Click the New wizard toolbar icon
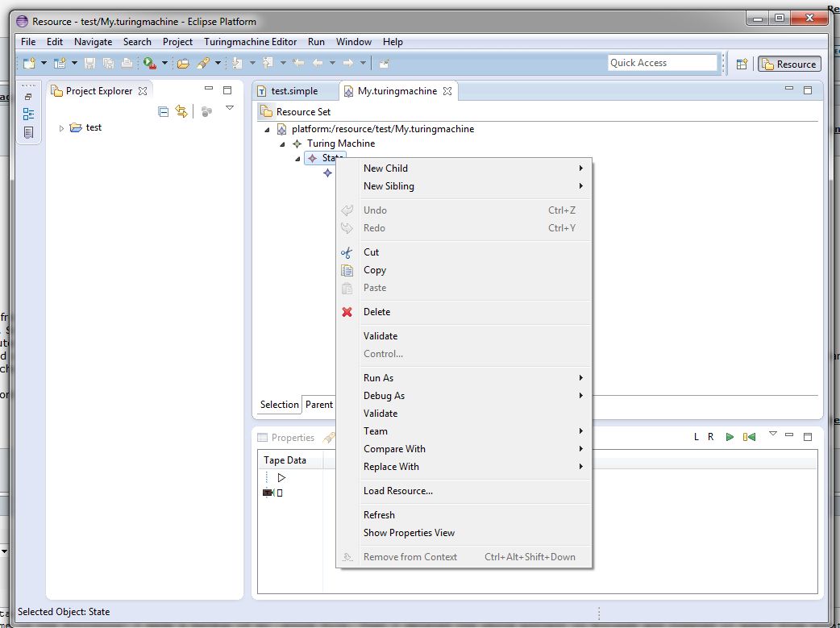The image size is (840, 628). [29, 63]
